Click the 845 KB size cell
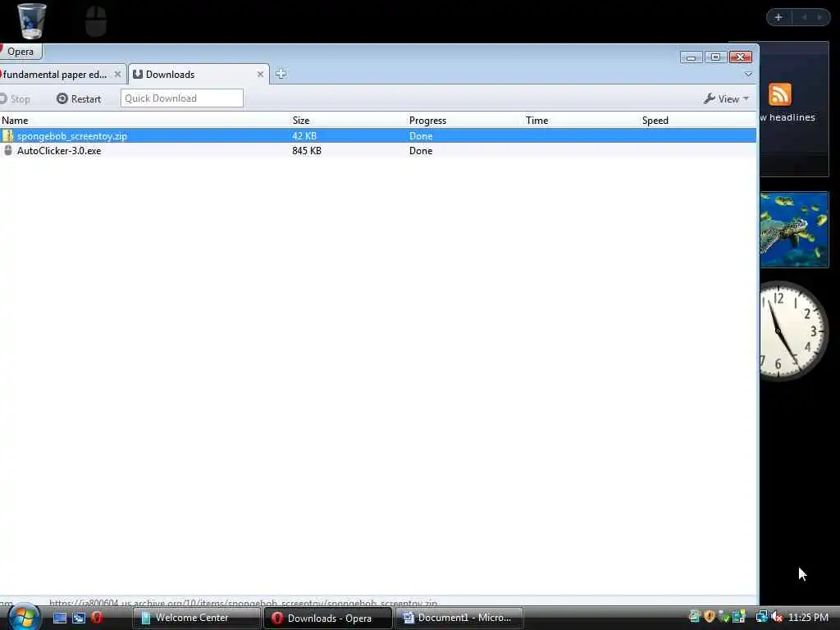The height and width of the screenshot is (630, 840). click(x=307, y=151)
